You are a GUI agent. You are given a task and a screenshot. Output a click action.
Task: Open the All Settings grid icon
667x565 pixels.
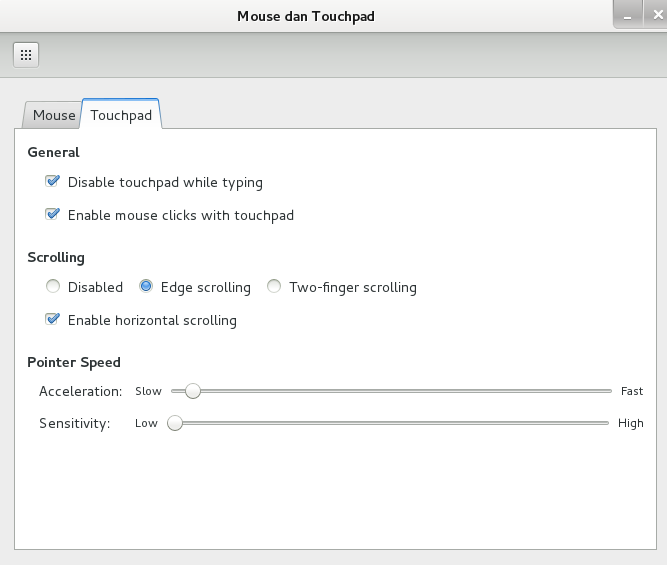coord(26,55)
